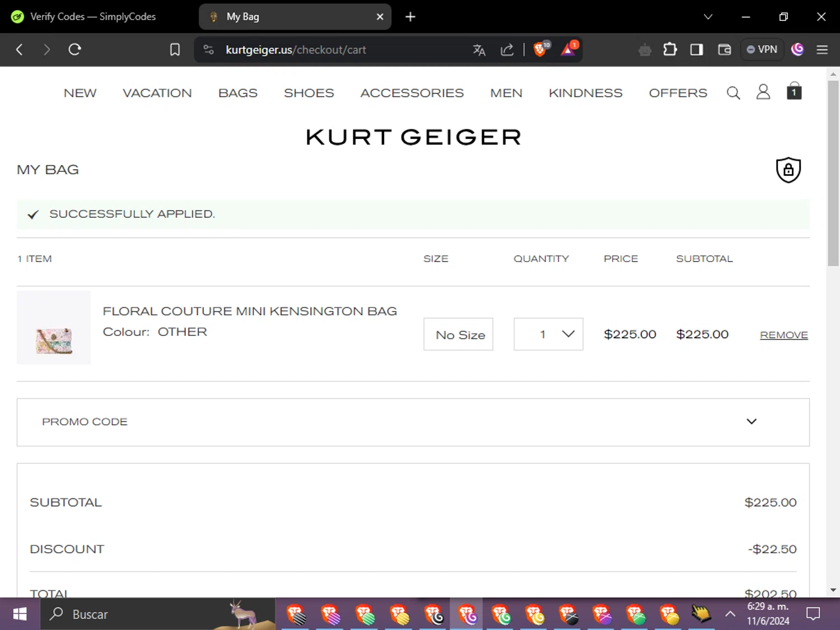Open Floral Couture Mini Kensington Bag product link
The image size is (840, 630).
click(250, 311)
